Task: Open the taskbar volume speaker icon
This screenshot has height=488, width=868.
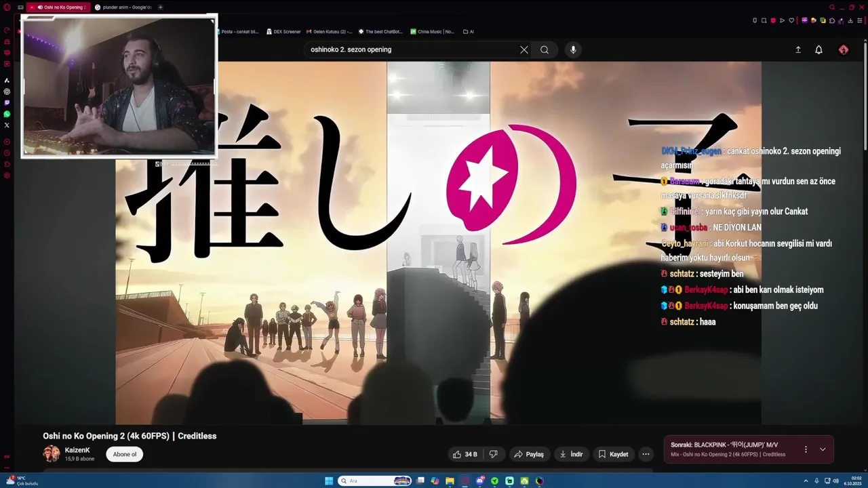Action: (x=835, y=481)
